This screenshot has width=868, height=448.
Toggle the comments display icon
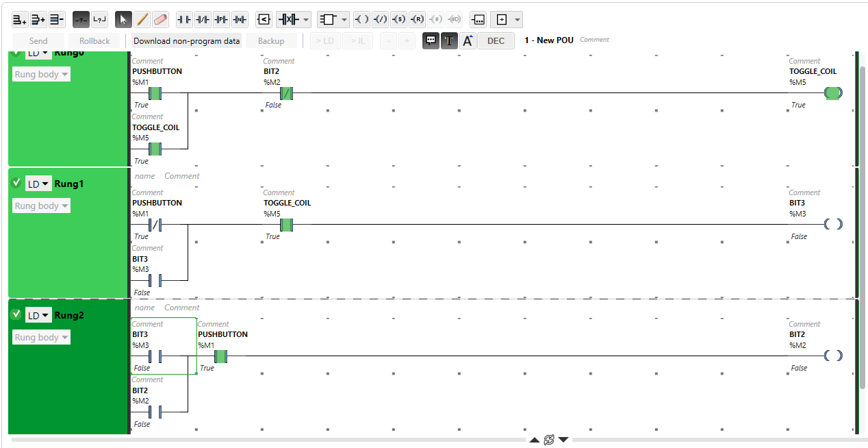431,40
